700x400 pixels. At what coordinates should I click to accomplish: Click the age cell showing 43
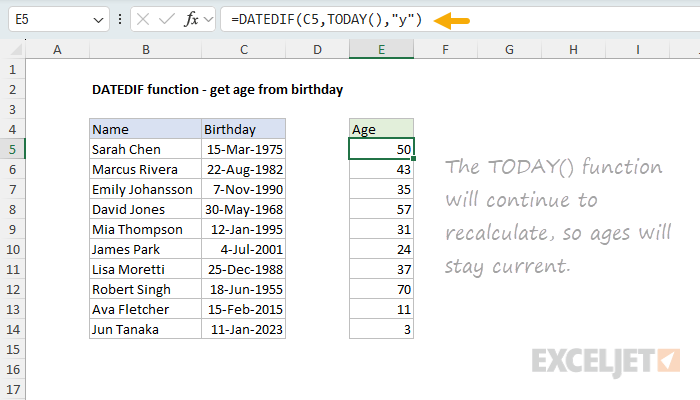(381, 169)
